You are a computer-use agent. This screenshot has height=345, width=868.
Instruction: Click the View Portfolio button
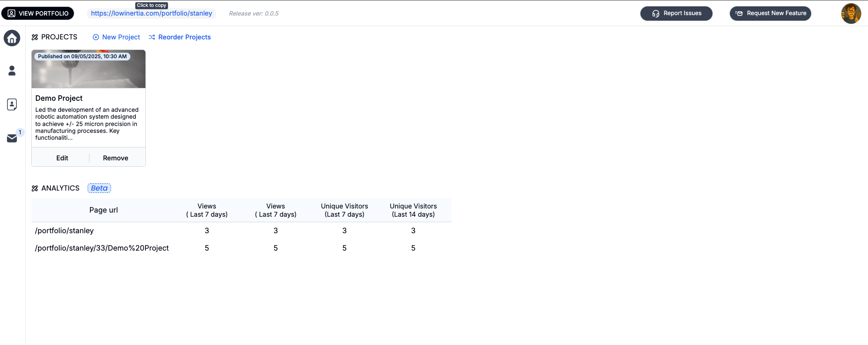(38, 13)
